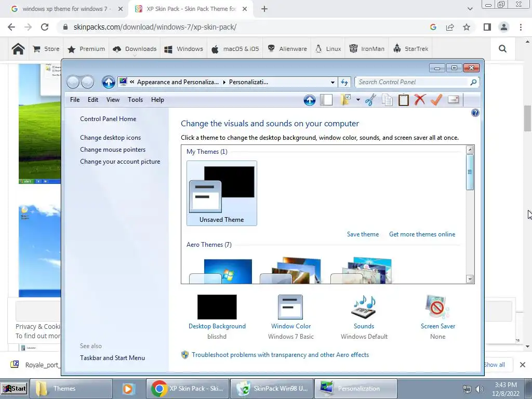Click themes list scroll down arrow

(470, 279)
